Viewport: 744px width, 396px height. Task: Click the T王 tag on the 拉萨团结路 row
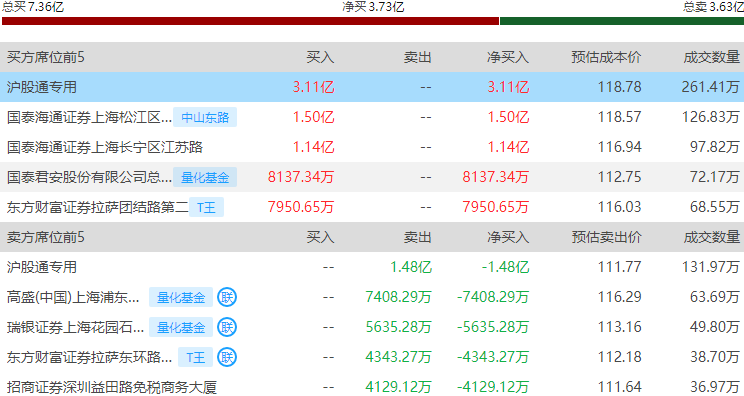coord(206,207)
